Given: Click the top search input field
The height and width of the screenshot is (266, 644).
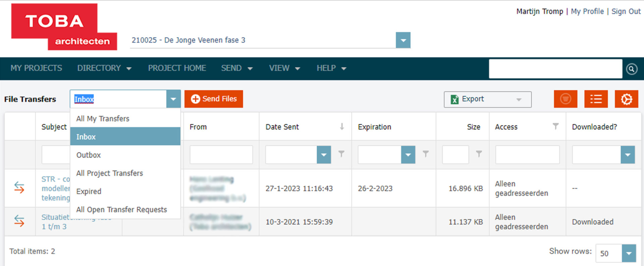Looking at the screenshot, I should point(555,69).
